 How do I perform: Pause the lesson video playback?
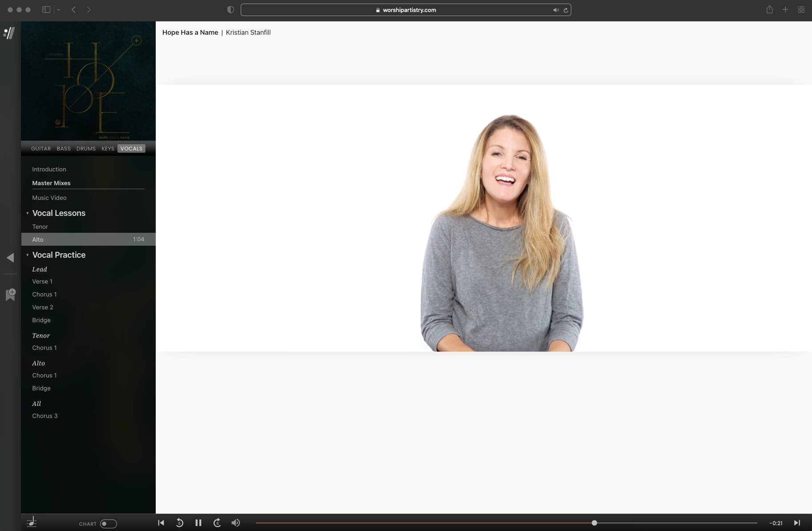pos(198,523)
